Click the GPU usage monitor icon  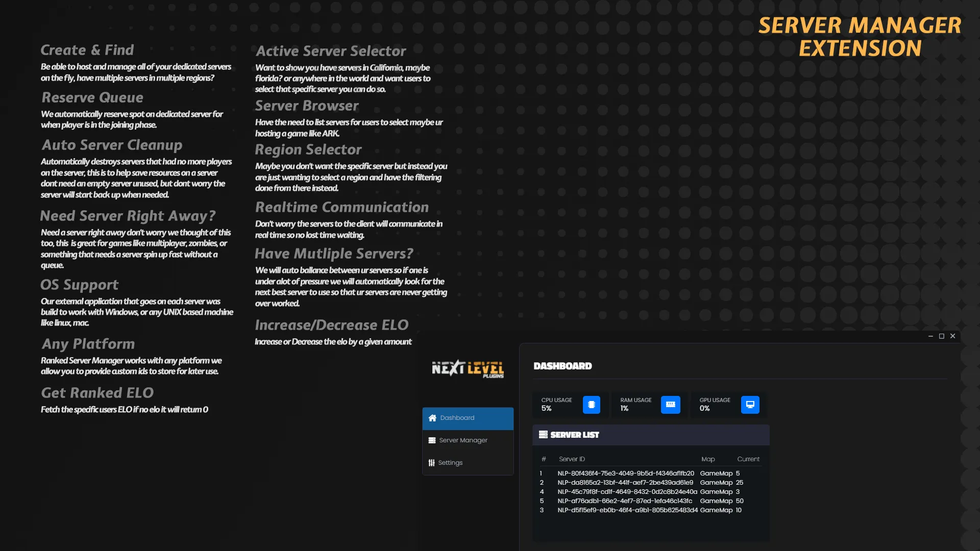coord(750,405)
